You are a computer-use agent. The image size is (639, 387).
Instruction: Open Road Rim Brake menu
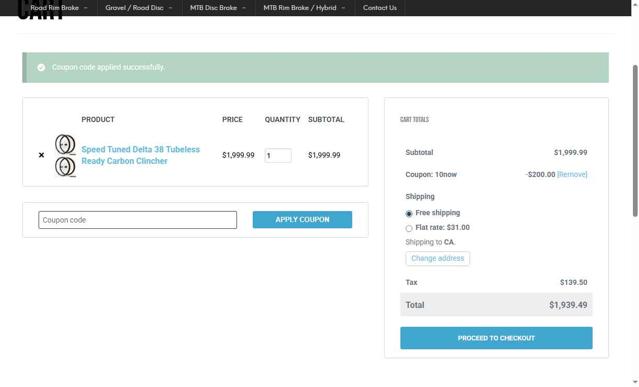tap(54, 8)
